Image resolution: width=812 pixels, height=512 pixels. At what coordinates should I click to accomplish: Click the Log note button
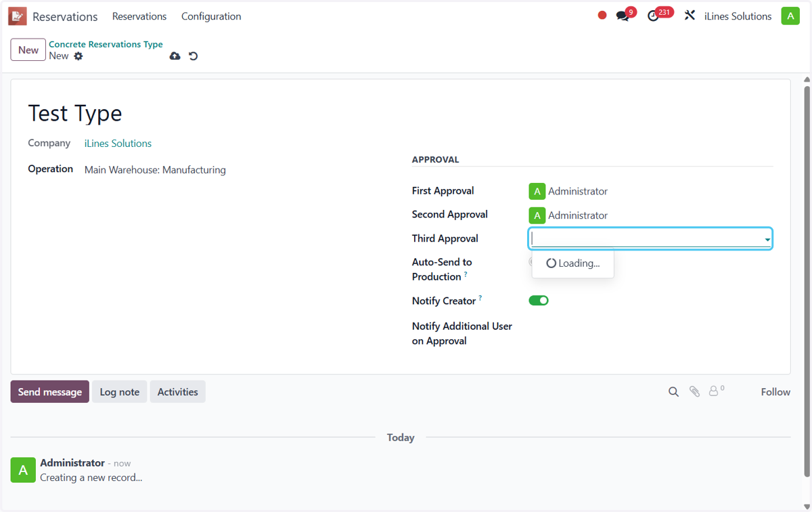click(120, 391)
